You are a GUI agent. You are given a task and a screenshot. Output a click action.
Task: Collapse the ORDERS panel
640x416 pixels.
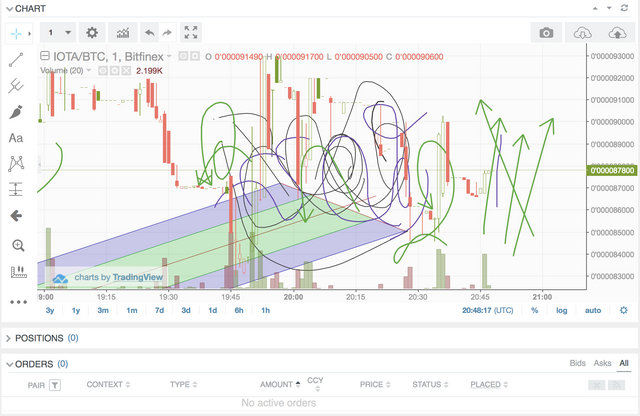tap(10, 364)
